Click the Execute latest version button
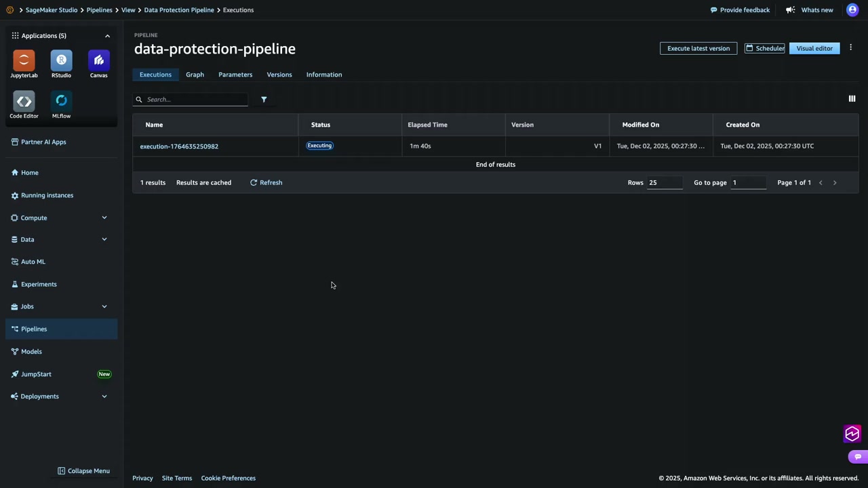 click(x=698, y=48)
